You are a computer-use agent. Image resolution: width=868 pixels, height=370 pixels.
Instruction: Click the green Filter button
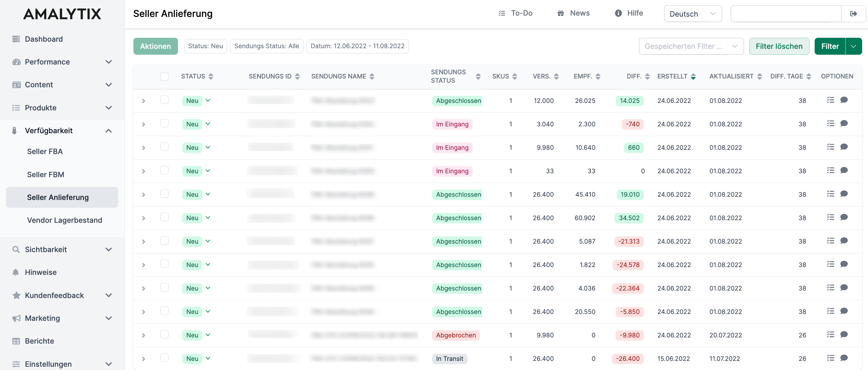[830, 46]
